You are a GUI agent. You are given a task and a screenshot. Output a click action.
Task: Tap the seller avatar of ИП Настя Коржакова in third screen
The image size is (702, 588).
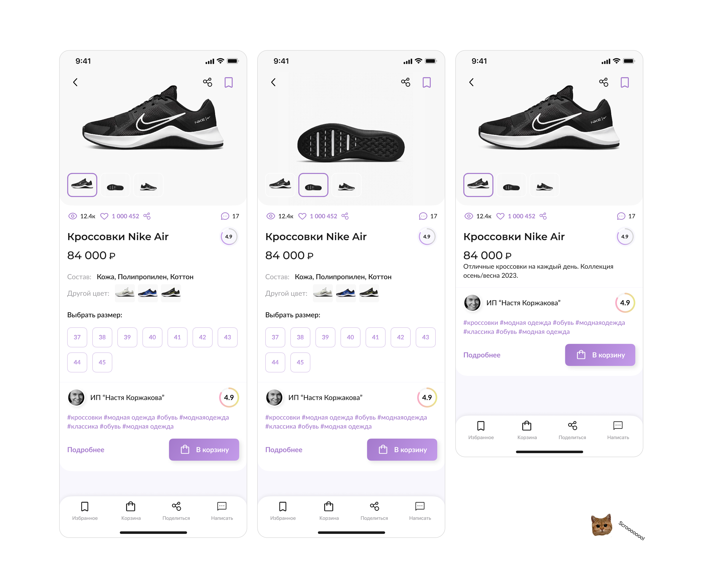pyautogui.click(x=472, y=303)
